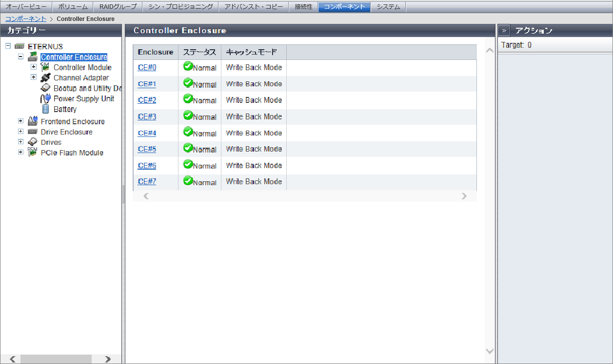Expand the Drive Enclosure tree node
This screenshot has width=613, height=364.
20,132
